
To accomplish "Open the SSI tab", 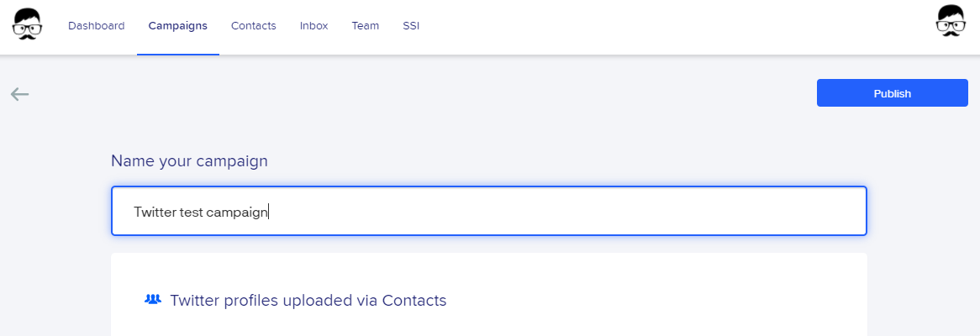I will pyautogui.click(x=411, y=26).
